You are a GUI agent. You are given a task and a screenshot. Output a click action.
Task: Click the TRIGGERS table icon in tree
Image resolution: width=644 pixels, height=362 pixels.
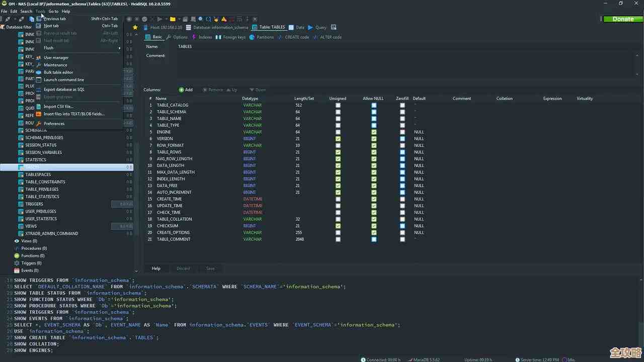click(x=21, y=204)
